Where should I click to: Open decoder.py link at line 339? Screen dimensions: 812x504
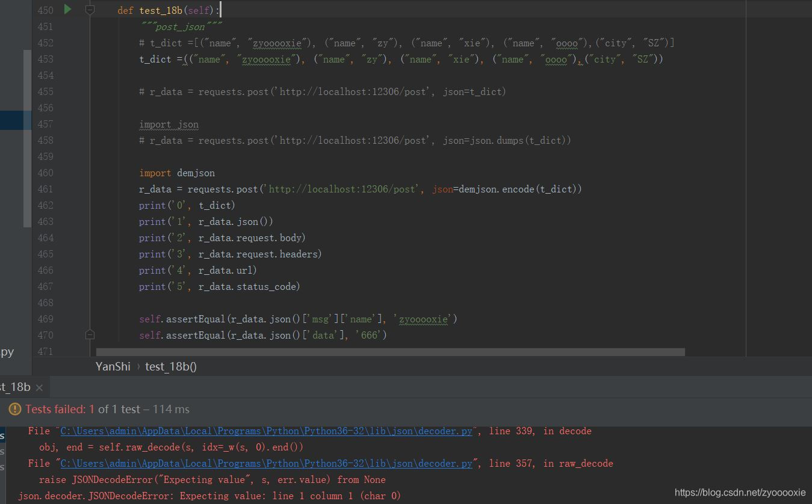pos(267,431)
